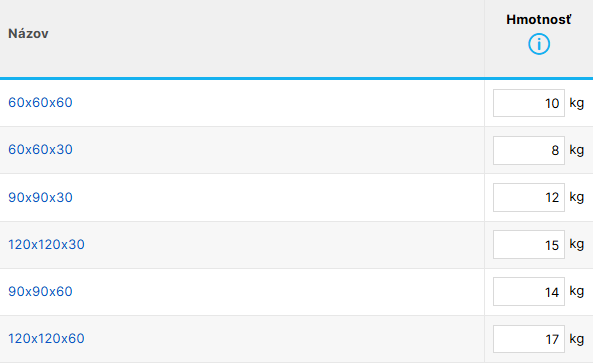The image size is (593, 363).
Task: Open the 60x60x30 product link
Action: [x=40, y=150]
